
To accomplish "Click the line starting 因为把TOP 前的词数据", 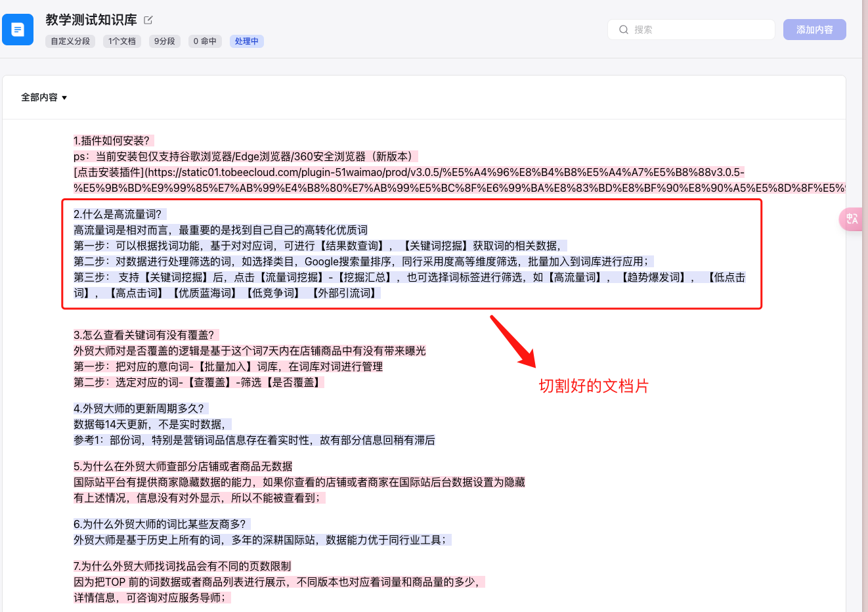I will click(279, 582).
